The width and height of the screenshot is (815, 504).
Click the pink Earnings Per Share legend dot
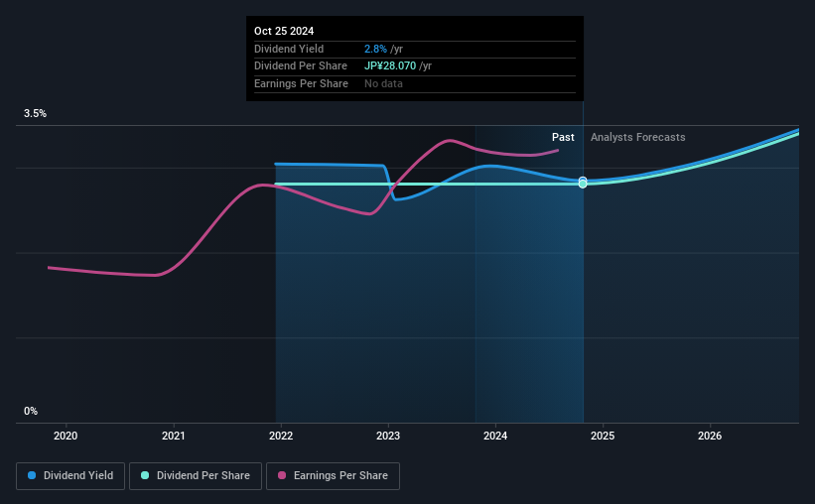point(282,475)
